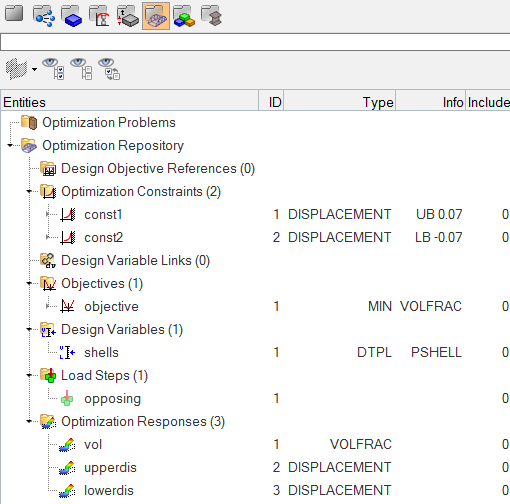Toggle the third eye reverse visibility icon

109,69
